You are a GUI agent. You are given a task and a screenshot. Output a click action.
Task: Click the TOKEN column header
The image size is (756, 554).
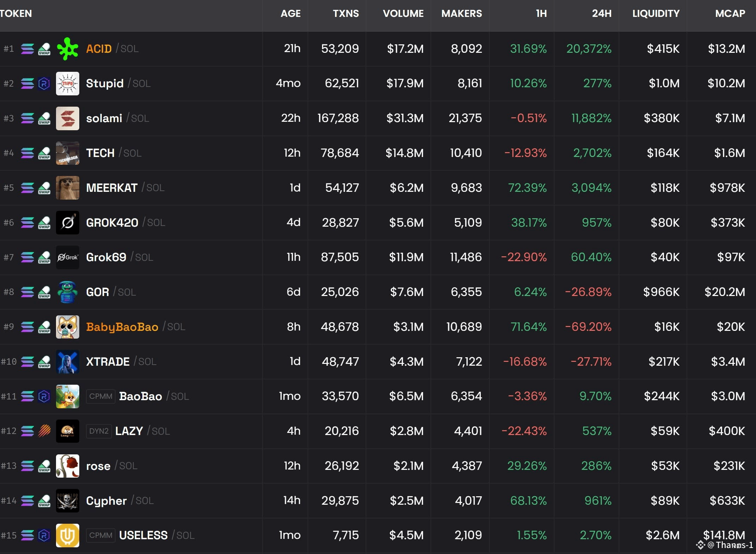[16, 14]
